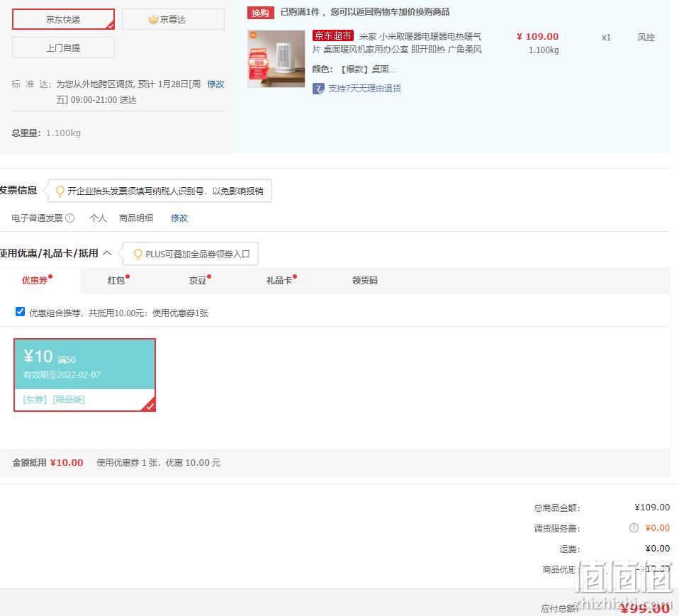Click 总重量 1.100kg value
679x616 pixels.
tap(63, 133)
